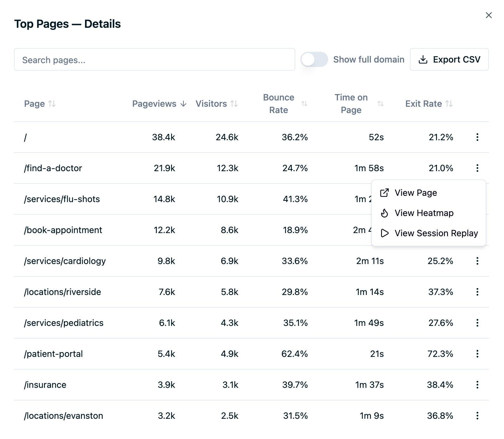Open row actions for /insurance

click(477, 385)
